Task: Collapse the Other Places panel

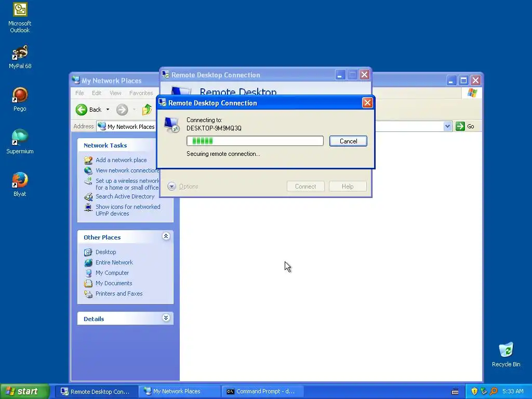Action: click(x=166, y=236)
